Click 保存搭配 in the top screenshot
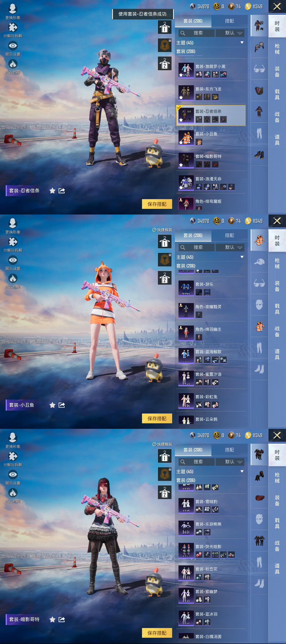Viewport: 286px width, 644px height. (157, 204)
